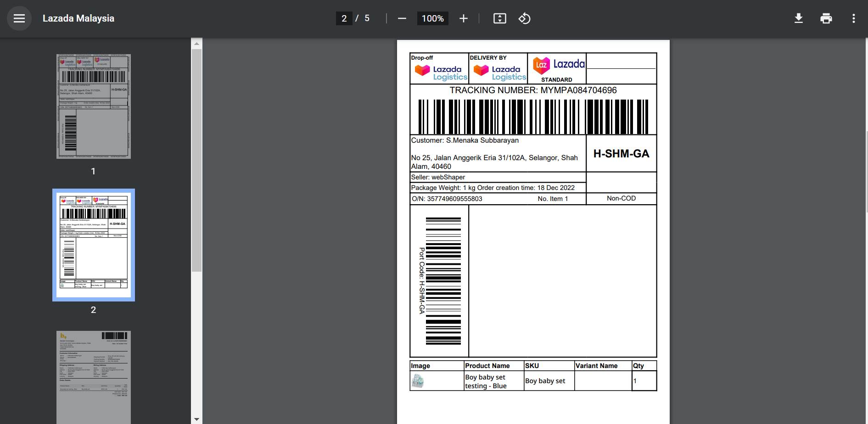Click the sidebar scrollbar down arrow
The image size is (868, 424).
point(196,419)
